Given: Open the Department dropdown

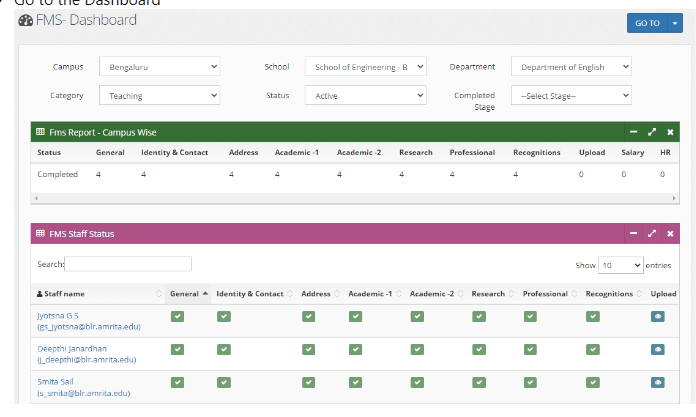Looking at the screenshot, I should pos(571,67).
